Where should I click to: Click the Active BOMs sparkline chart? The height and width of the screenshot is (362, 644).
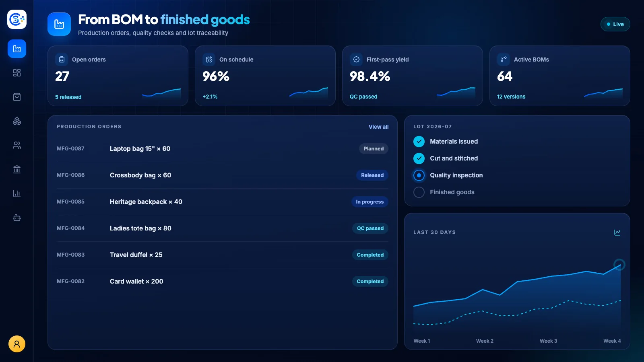[x=603, y=93]
